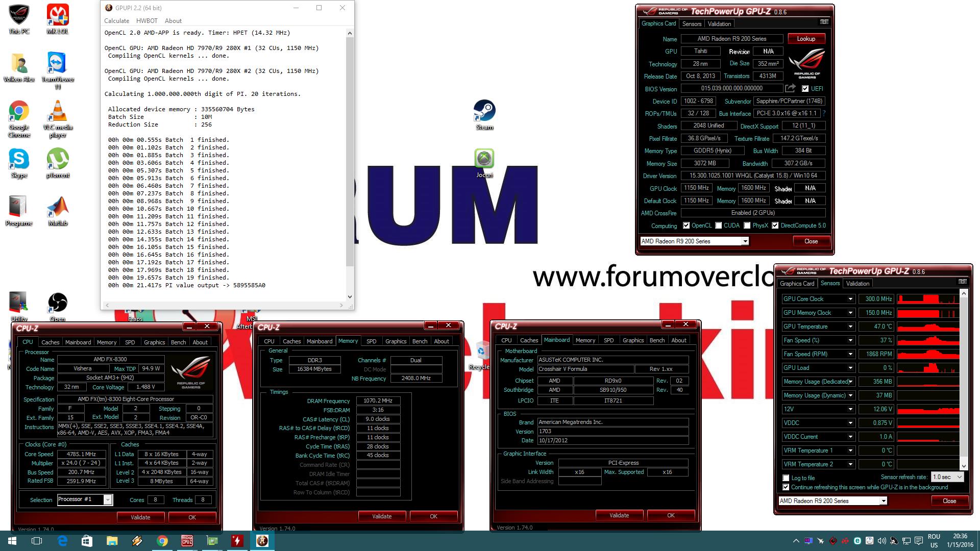This screenshot has height=551, width=980.
Task: Click Validate in the CPU-Z CPU window
Action: click(x=140, y=517)
